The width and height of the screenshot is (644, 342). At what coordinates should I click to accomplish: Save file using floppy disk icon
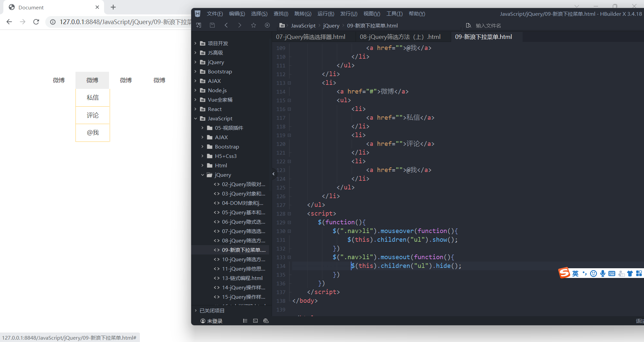[x=212, y=25]
